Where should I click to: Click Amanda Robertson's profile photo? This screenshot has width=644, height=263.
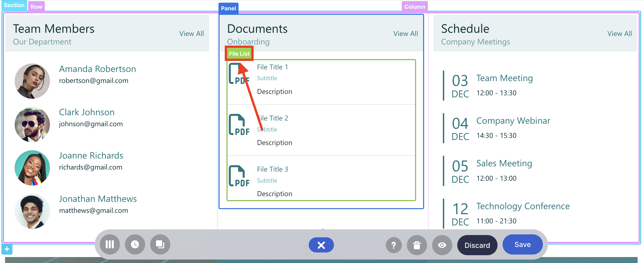coord(32,81)
